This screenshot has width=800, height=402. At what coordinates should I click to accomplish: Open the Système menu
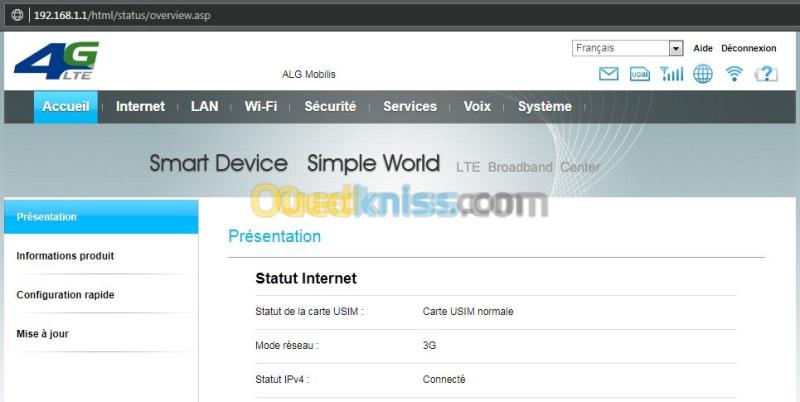click(544, 106)
